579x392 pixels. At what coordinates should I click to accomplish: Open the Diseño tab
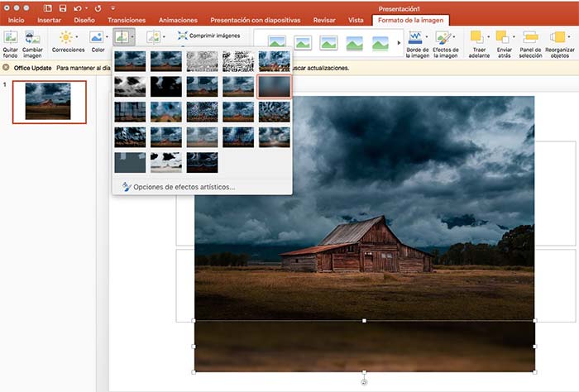pyautogui.click(x=84, y=21)
